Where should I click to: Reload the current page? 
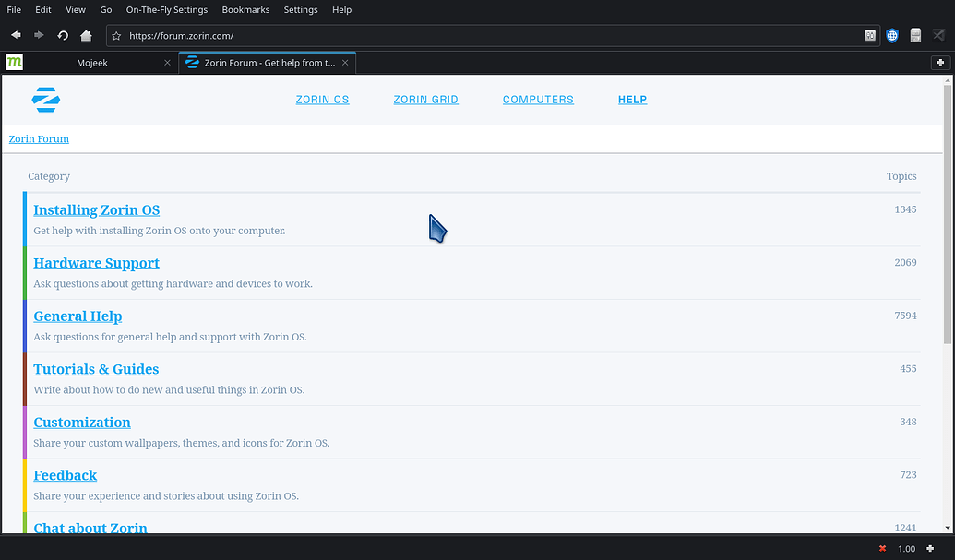point(62,35)
